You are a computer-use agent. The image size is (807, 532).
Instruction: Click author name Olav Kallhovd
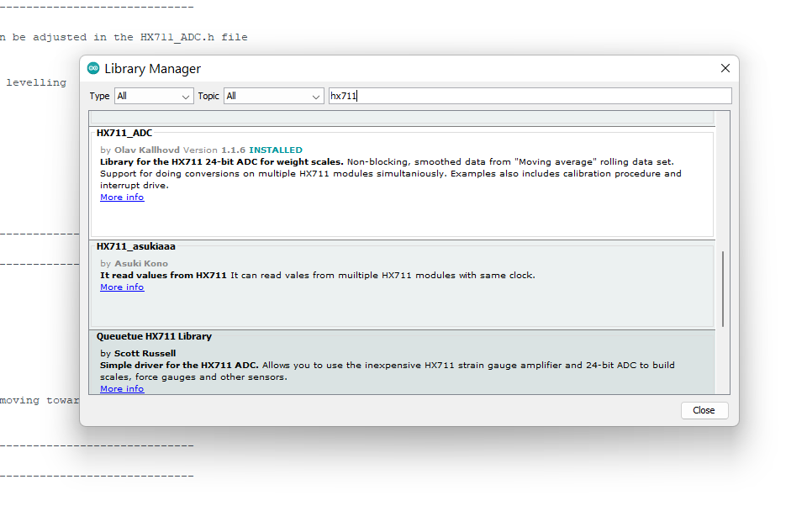point(147,150)
